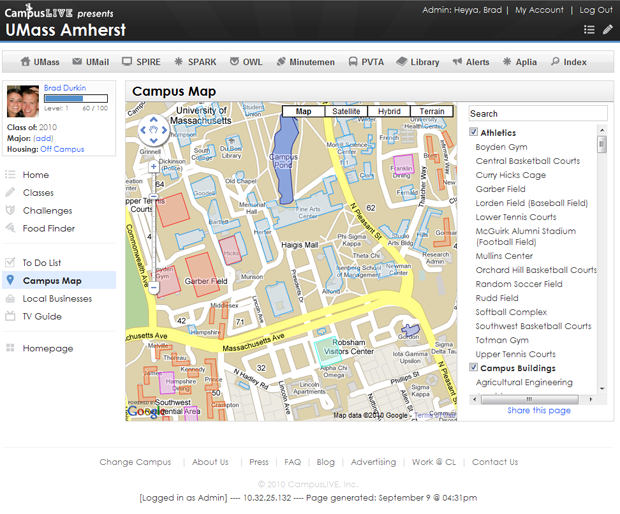Click the Log Out link
This screenshot has width=620, height=514.
click(x=596, y=10)
